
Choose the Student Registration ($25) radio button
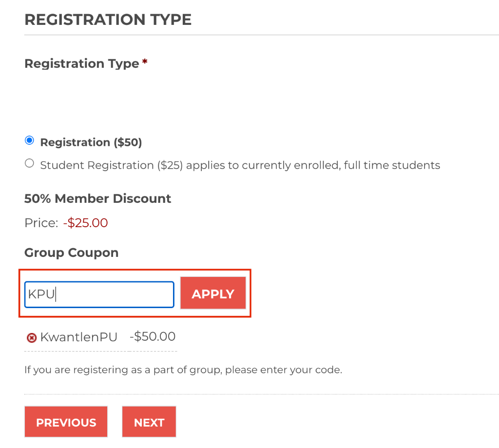29,163
